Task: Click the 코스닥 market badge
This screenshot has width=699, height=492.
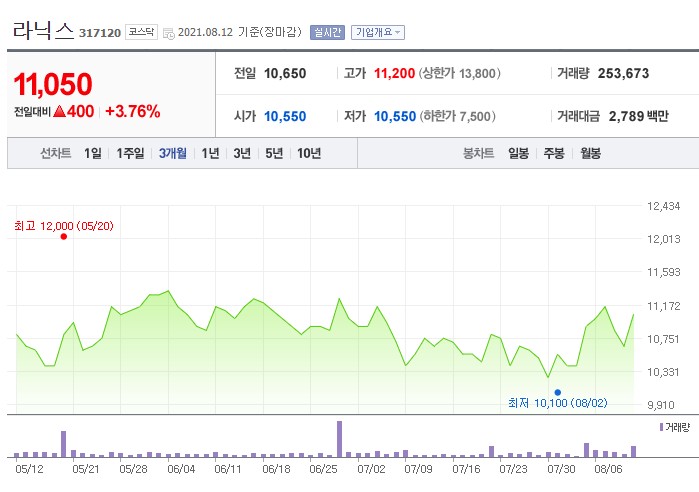Action: 141,32
